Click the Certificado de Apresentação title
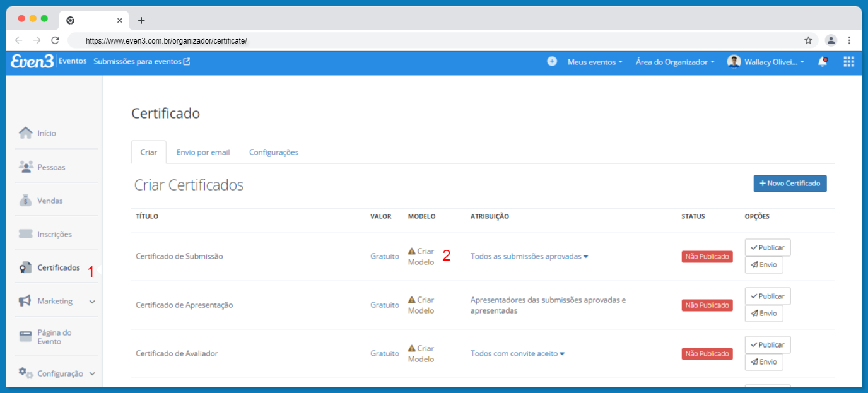Image resolution: width=868 pixels, height=393 pixels. click(x=184, y=305)
